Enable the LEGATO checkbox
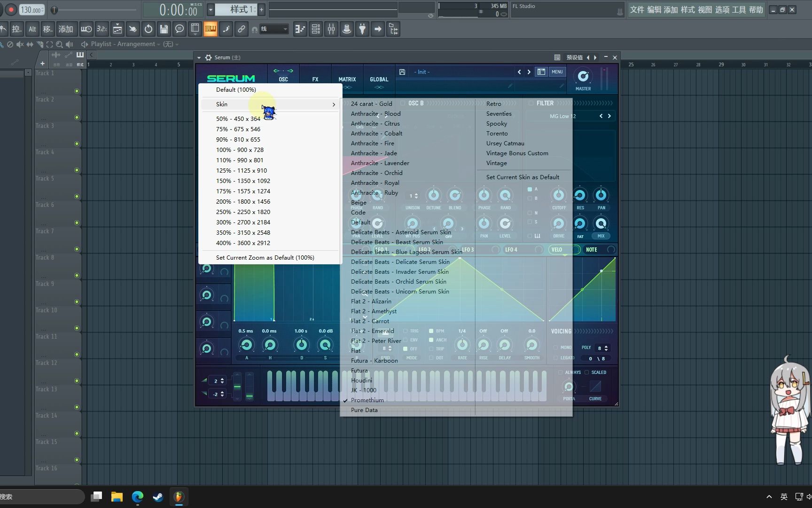 (x=555, y=358)
